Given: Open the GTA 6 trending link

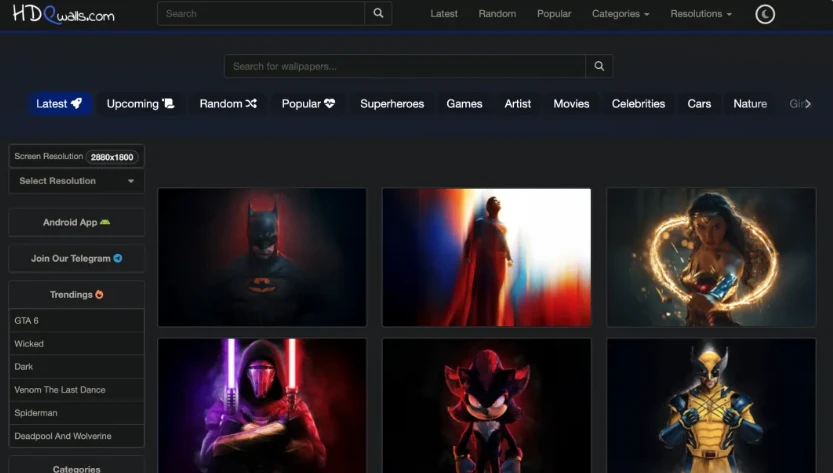Looking at the screenshot, I should point(76,320).
